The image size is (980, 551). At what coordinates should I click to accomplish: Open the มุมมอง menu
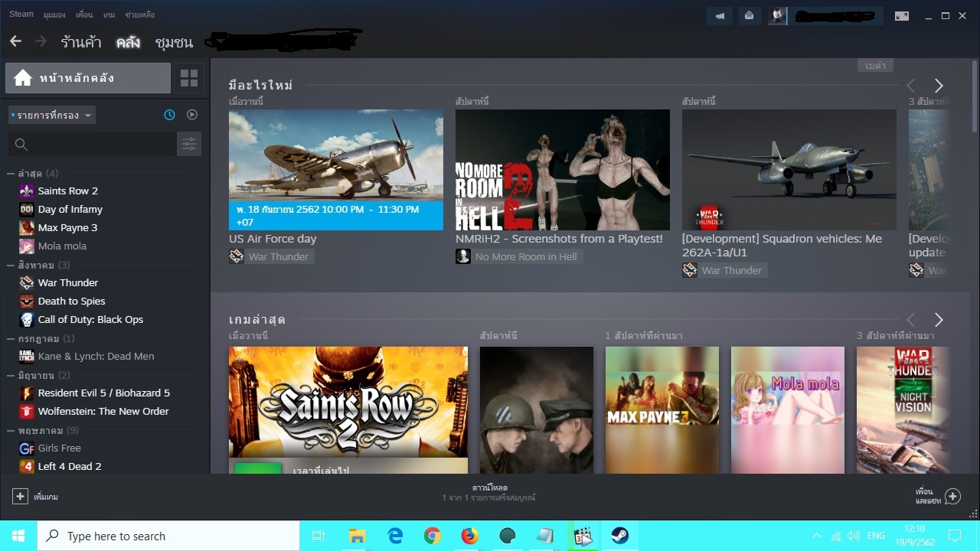click(x=54, y=15)
